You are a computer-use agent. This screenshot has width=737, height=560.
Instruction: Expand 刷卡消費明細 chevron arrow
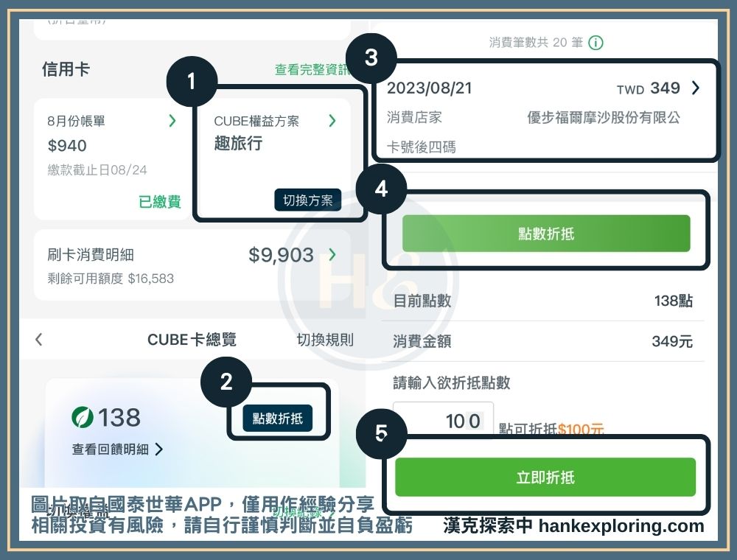[332, 255]
